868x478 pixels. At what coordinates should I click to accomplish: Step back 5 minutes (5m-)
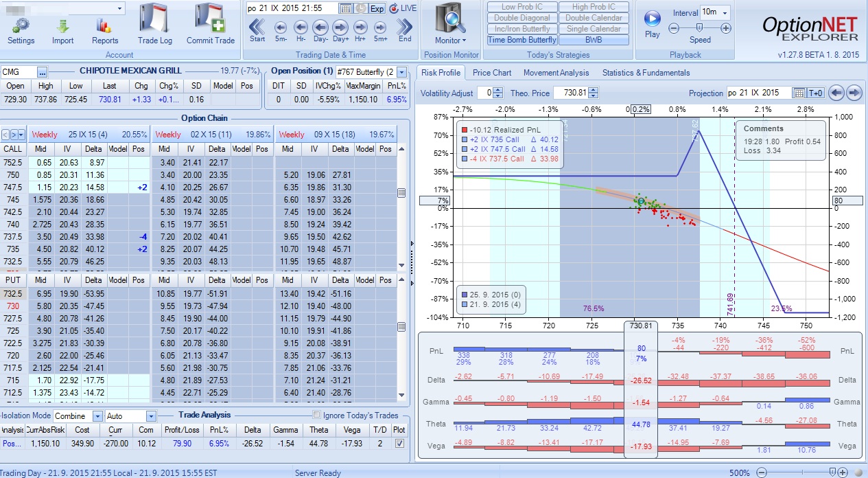(281, 31)
